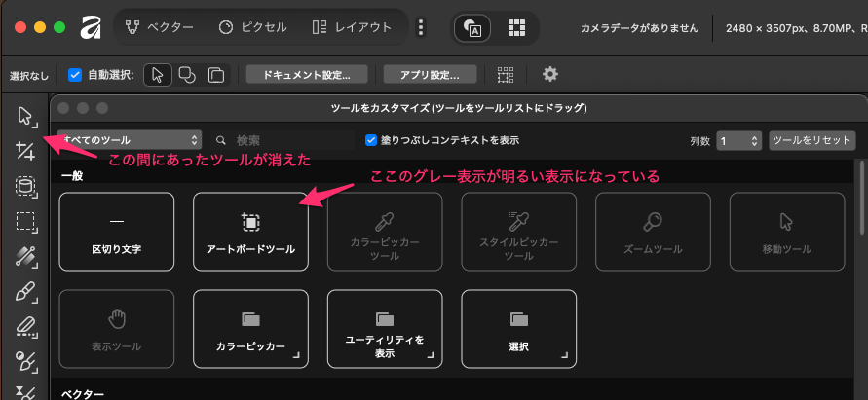Image resolution: width=868 pixels, height=400 pixels.
Task: Click the dotted grid icon beside アプリ設定
Action: pos(505,74)
